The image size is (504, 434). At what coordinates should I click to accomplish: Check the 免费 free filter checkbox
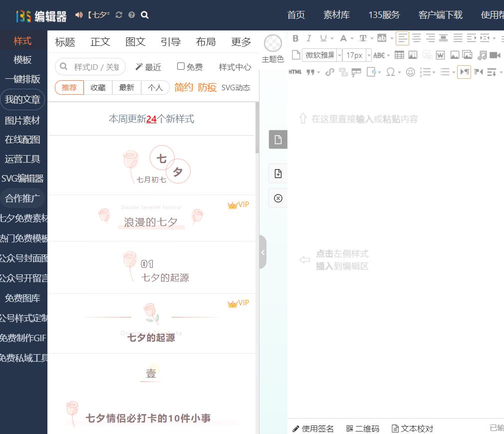[x=181, y=67]
